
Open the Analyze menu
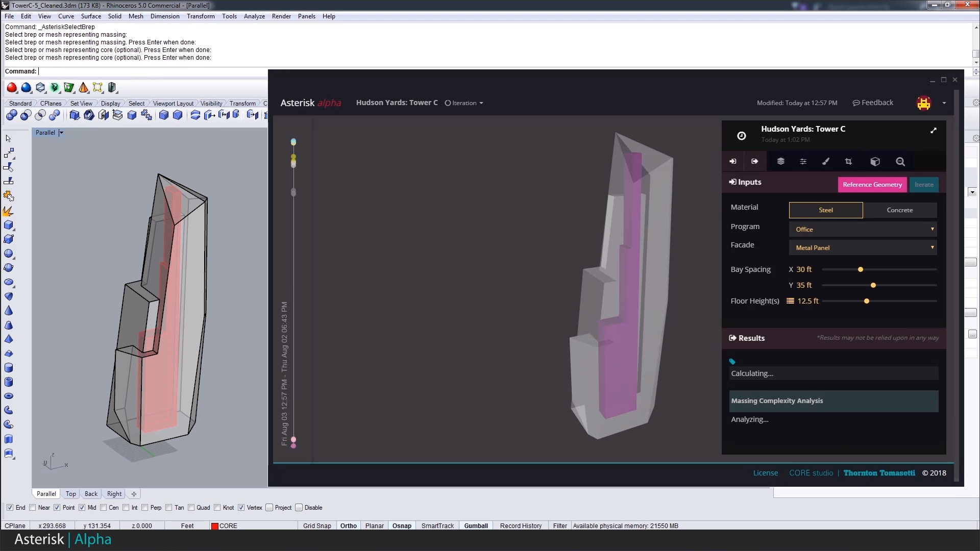click(x=254, y=16)
